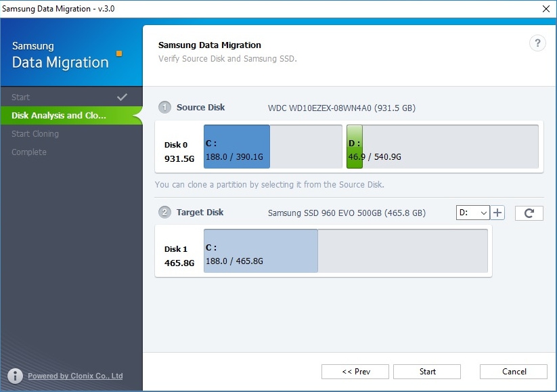Select source partition D: 46.9 / 540.9G
557x392 pixels.
coord(443,146)
